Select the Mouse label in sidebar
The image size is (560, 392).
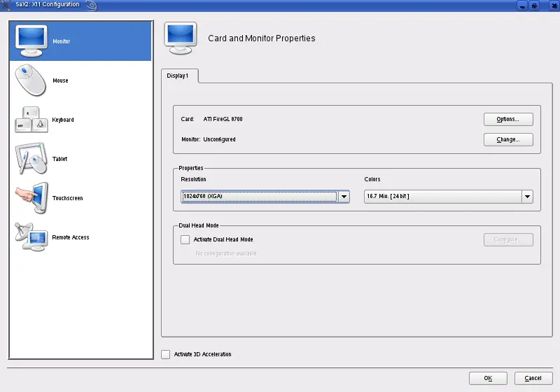click(x=61, y=80)
